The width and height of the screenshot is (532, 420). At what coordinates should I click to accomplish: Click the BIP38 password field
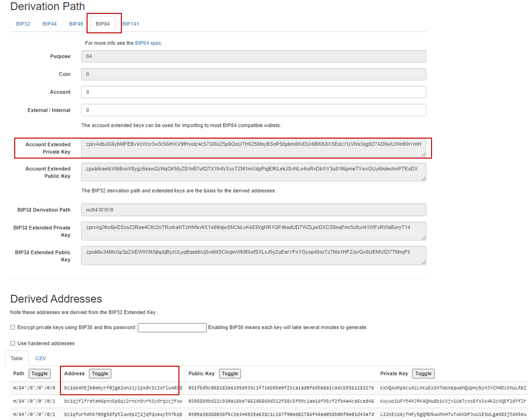[172, 328]
